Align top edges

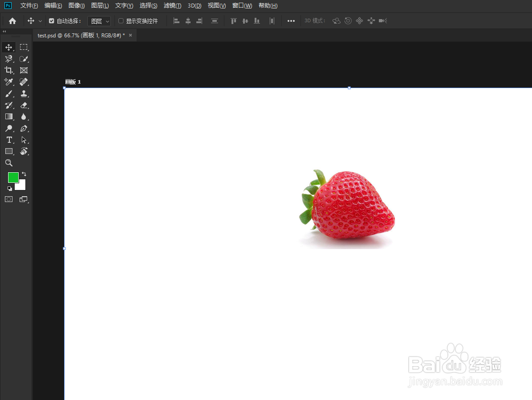(x=233, y=21)
